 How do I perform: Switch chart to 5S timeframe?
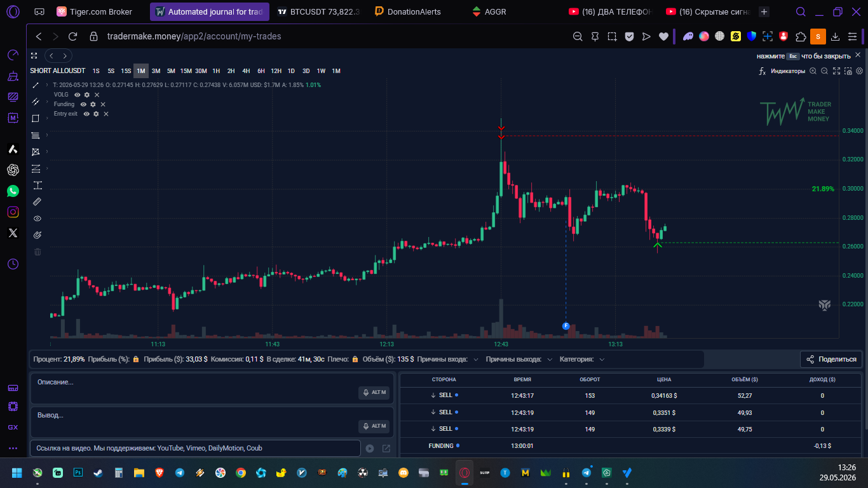coord(111,71)
